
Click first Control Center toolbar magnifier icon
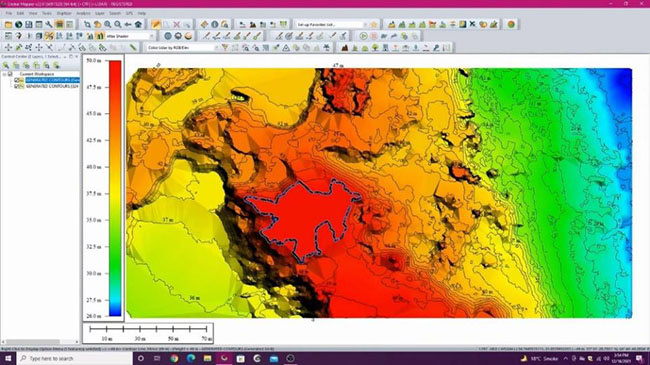point(6,65)
